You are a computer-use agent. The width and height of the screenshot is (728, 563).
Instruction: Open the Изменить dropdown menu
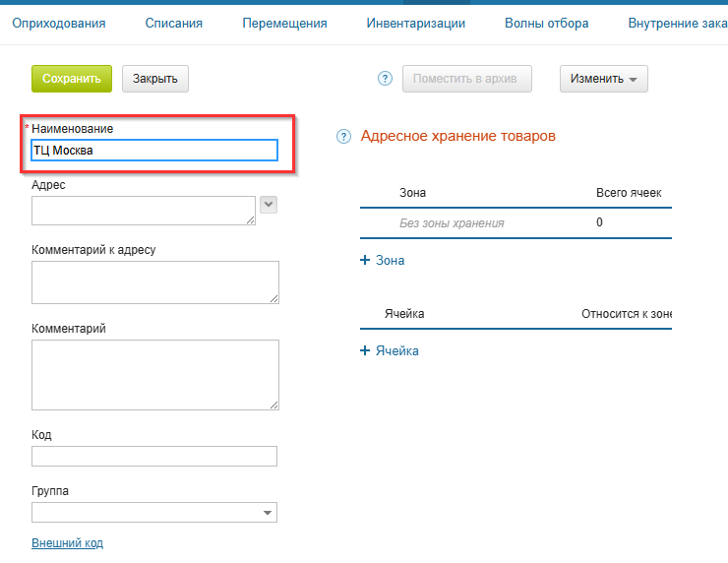[x=603, y=79]
